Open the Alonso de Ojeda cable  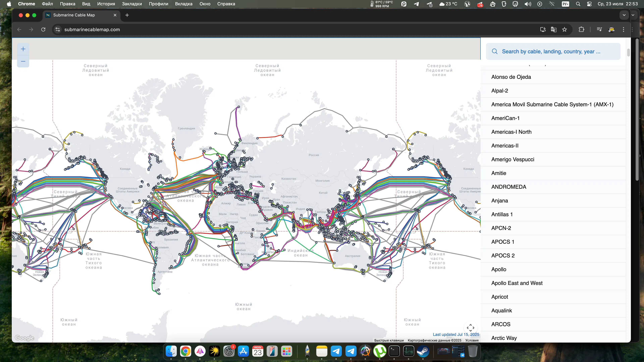pyautogui.click(x=553, y=77)
